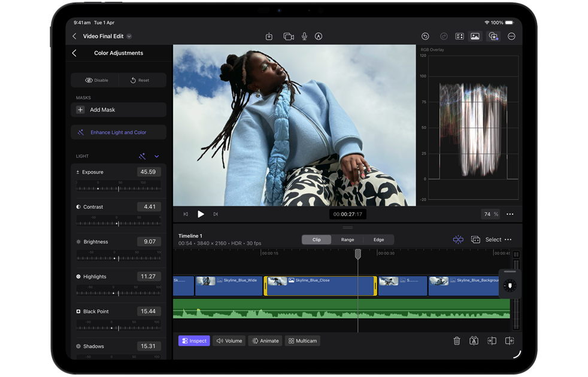Screen dimensions: 588x377
Task: Tap the Add Mask plus icon
Action: 80,110
